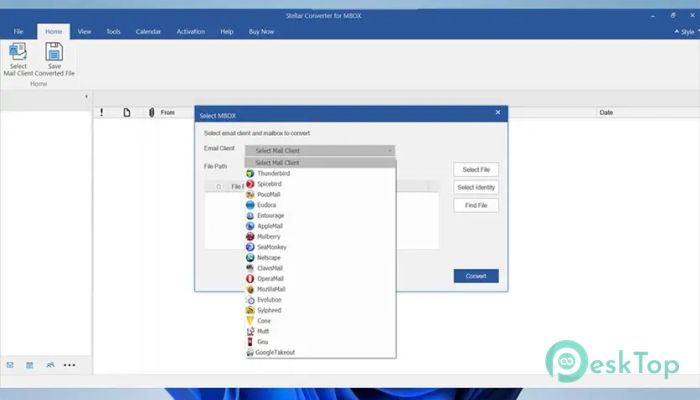Image resolution: width=700 pixels, height=400 pixels.
Task: Select the Netscape mail client entry
Action: (320, 258)
